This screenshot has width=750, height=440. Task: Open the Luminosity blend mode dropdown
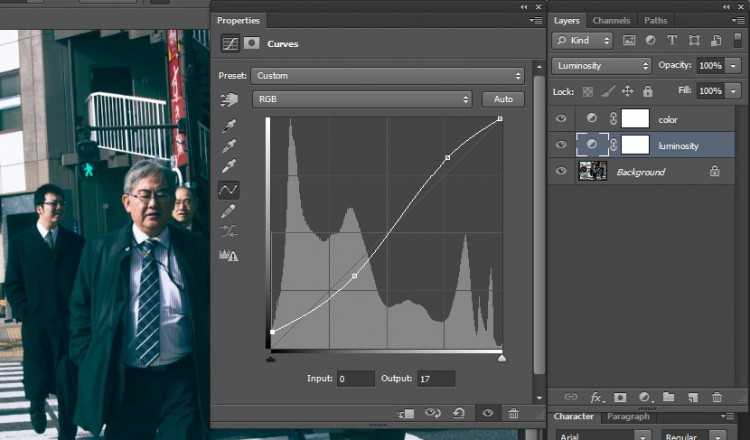tap(601, 66)
